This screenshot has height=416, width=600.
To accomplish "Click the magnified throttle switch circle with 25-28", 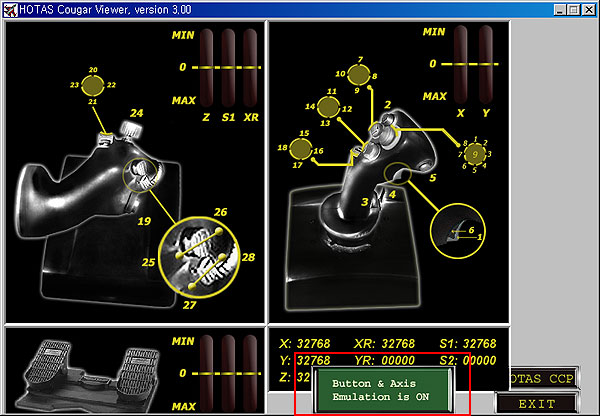I will click(x=199, y=258).
